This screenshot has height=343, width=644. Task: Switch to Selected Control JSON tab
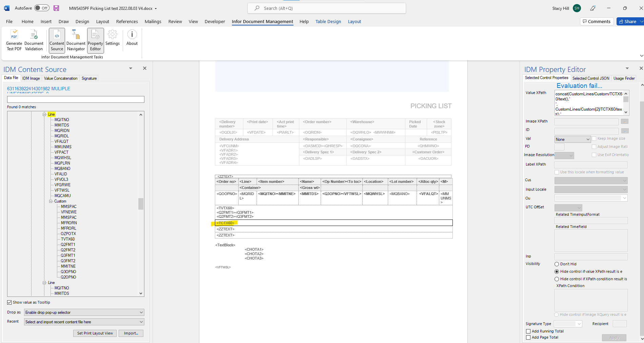591,78
